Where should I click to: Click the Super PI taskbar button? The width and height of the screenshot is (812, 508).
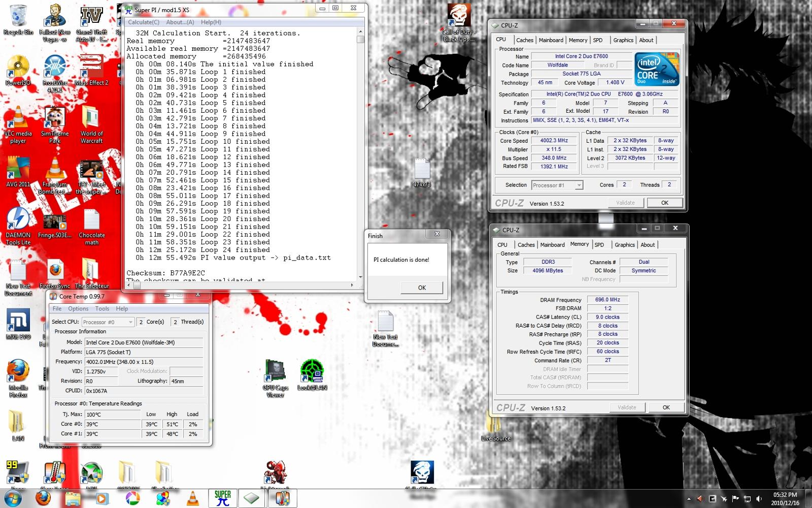[x=222, y=498]
